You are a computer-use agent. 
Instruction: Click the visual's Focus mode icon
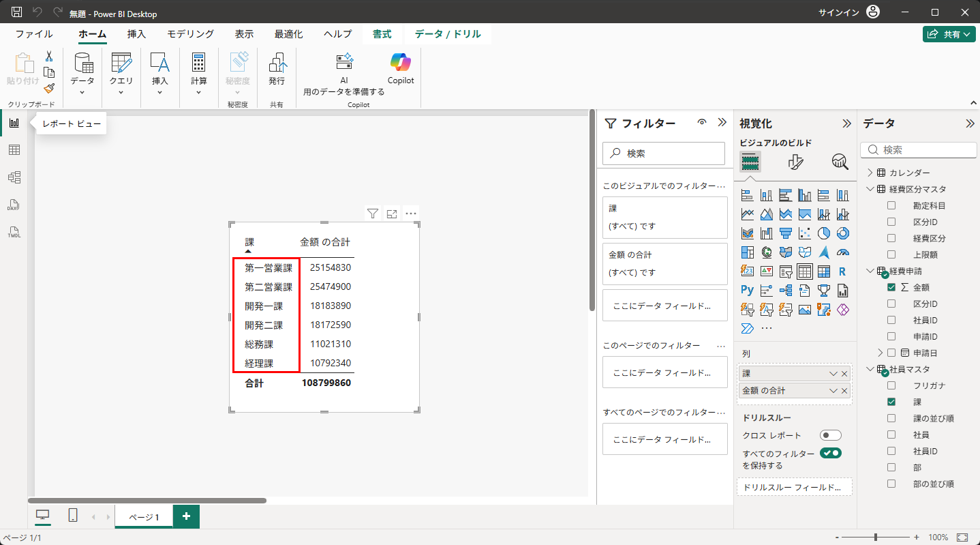tap(392, 213)
